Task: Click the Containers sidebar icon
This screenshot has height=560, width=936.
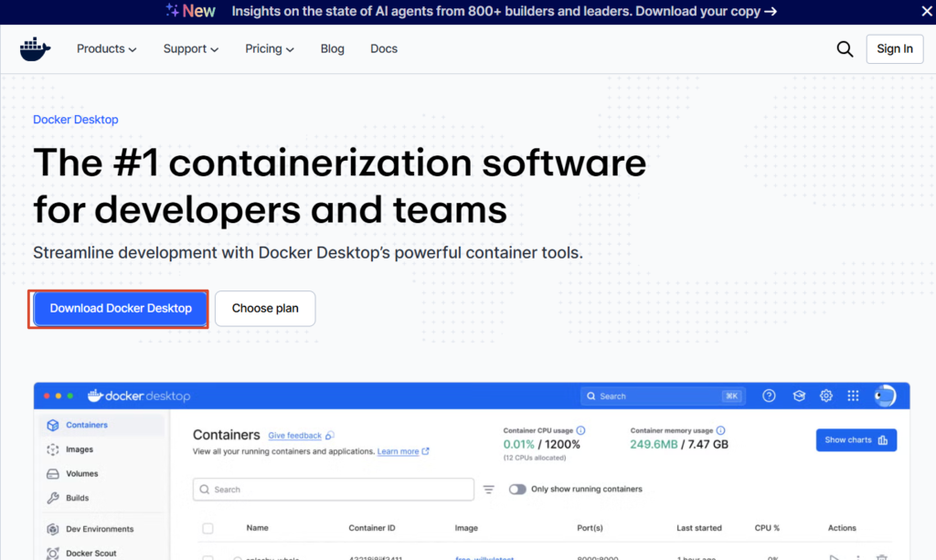Action: pos(53,425)
